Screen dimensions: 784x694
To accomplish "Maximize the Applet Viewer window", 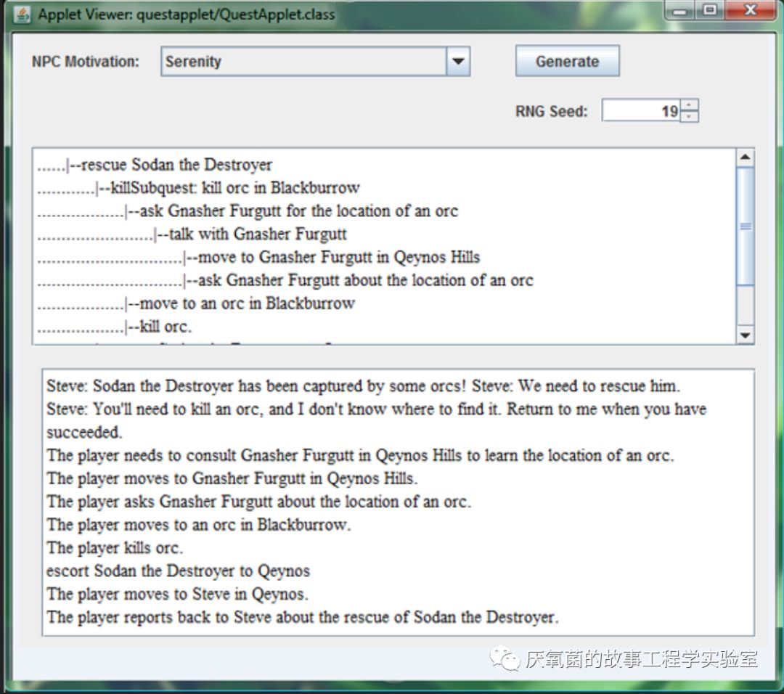I will pyautogui.click(x=709, y=10).
